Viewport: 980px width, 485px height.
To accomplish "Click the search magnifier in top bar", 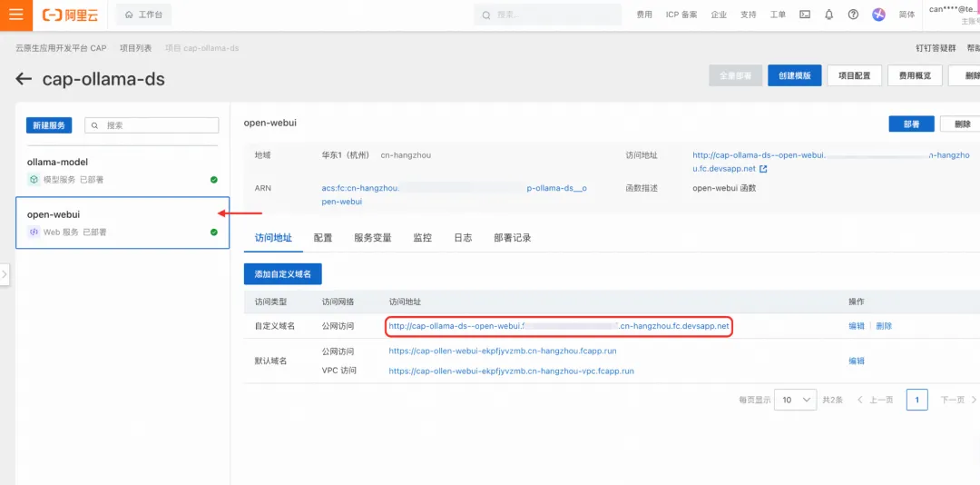I will 485,15.
